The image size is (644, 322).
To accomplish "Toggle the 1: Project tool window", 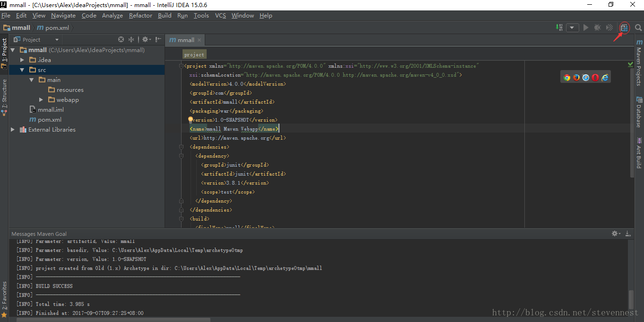I will click(x=4, y=53).
